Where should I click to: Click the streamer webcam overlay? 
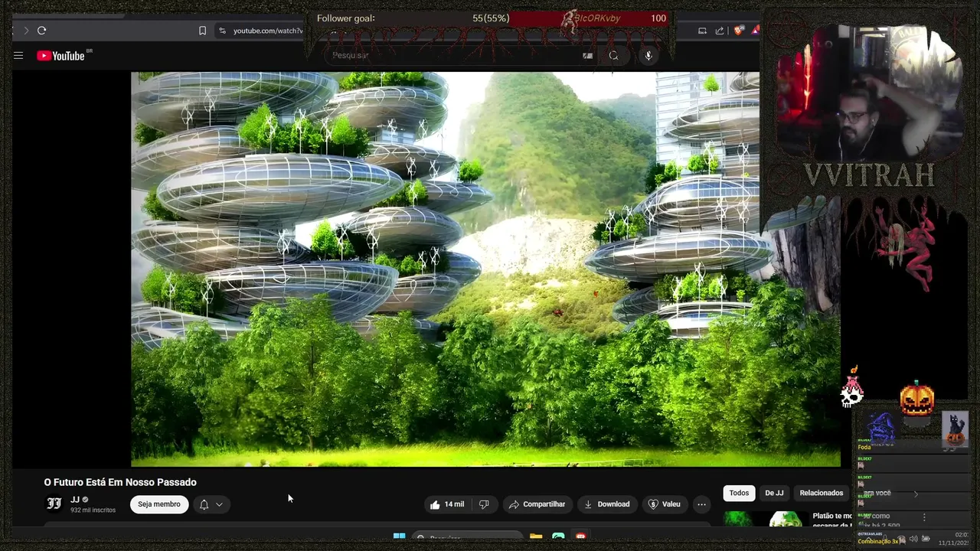[868, 92]
